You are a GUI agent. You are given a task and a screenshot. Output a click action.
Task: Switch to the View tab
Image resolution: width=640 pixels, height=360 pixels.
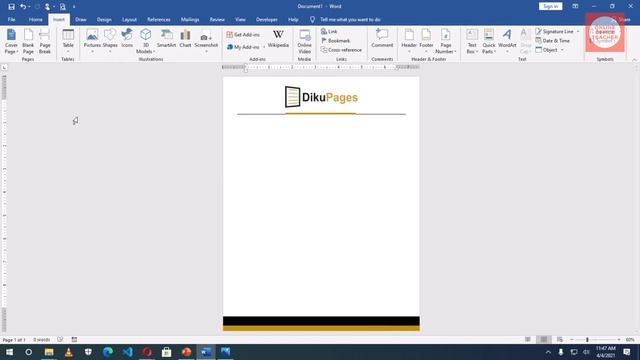click(240, 19)
